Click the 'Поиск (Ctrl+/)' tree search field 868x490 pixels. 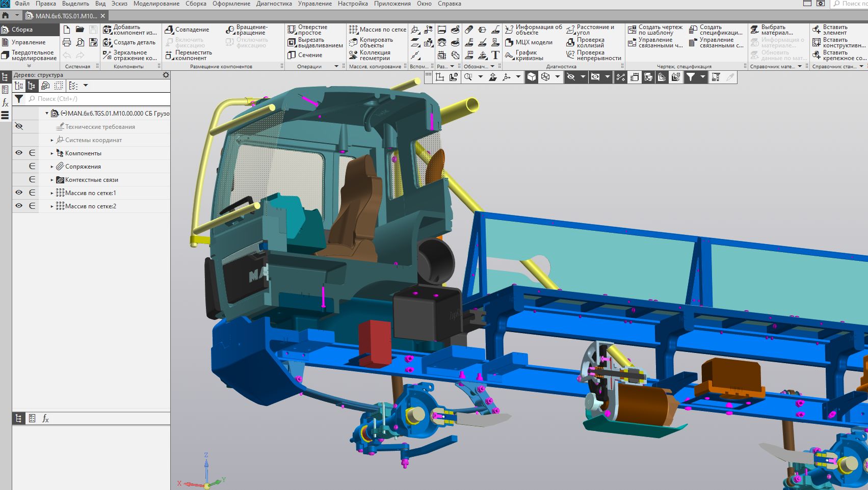[x=97, y=99]
